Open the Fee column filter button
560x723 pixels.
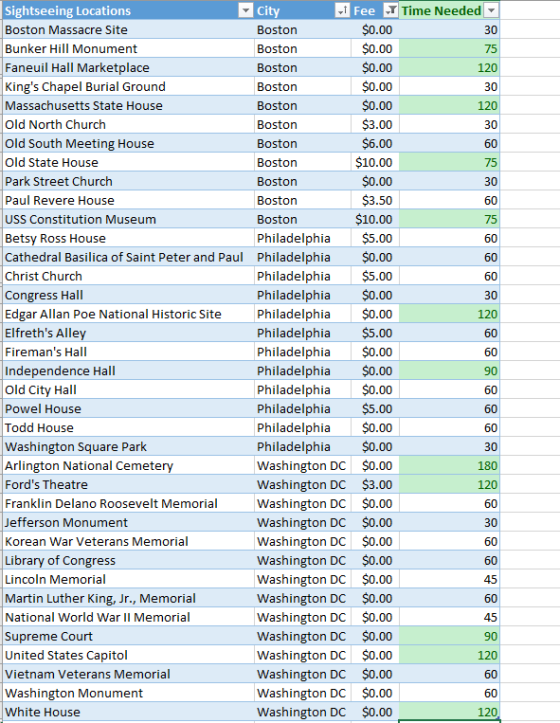(391, 11)
